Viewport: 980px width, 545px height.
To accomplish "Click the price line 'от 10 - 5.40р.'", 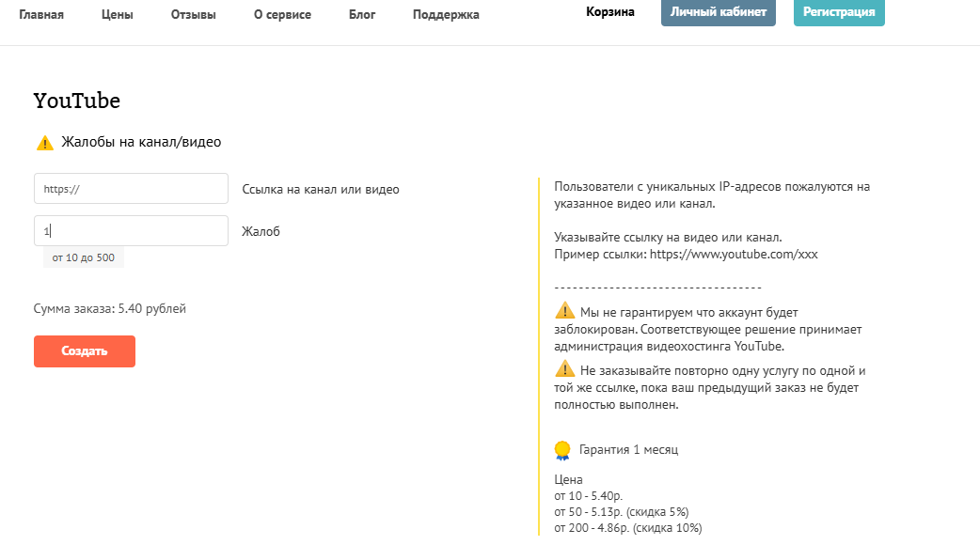I will click(588, 496).
